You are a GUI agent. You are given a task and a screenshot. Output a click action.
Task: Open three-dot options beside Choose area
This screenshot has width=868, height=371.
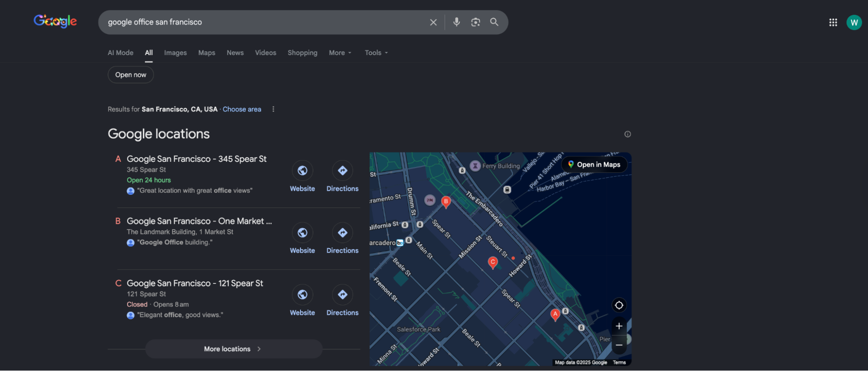click(273, 109)
